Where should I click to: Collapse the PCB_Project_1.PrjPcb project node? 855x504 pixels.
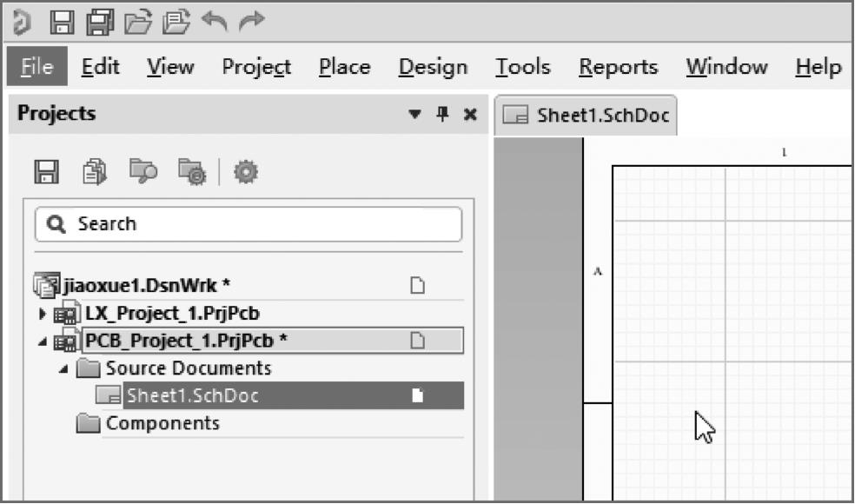click(42, 341)
